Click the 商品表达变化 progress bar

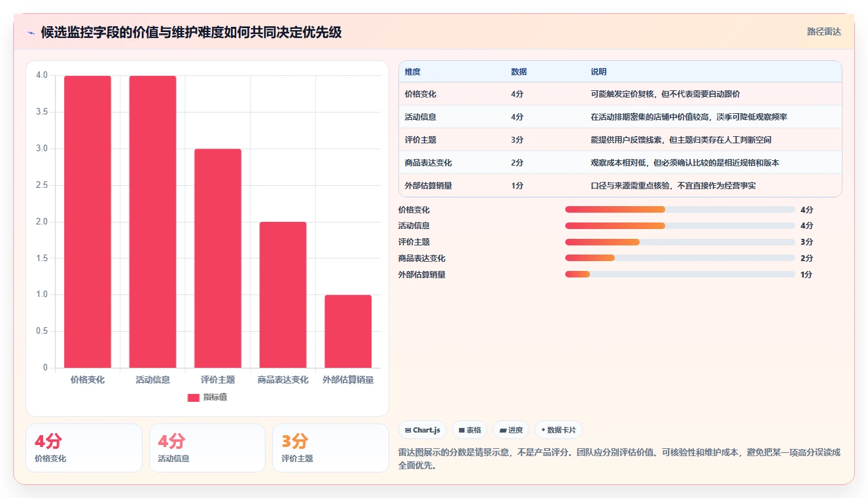pos(680,258)
